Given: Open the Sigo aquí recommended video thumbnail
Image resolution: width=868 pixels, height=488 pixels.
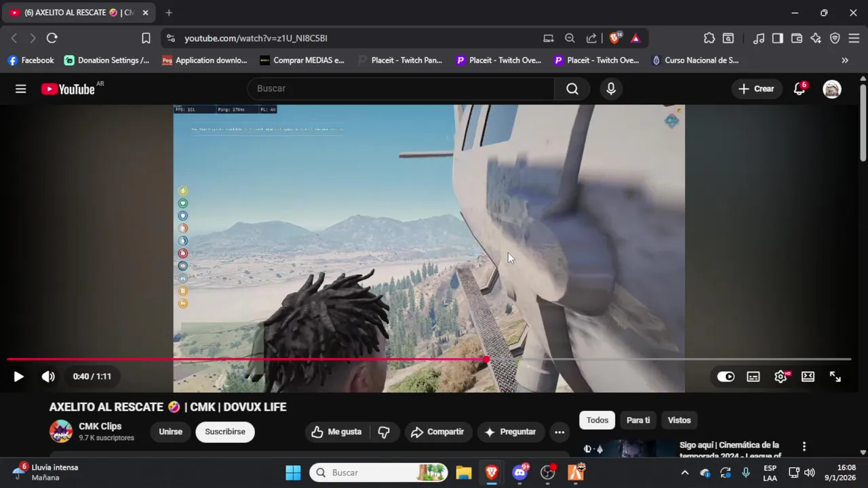Looking at the screenshot, I should pos(627,449).
